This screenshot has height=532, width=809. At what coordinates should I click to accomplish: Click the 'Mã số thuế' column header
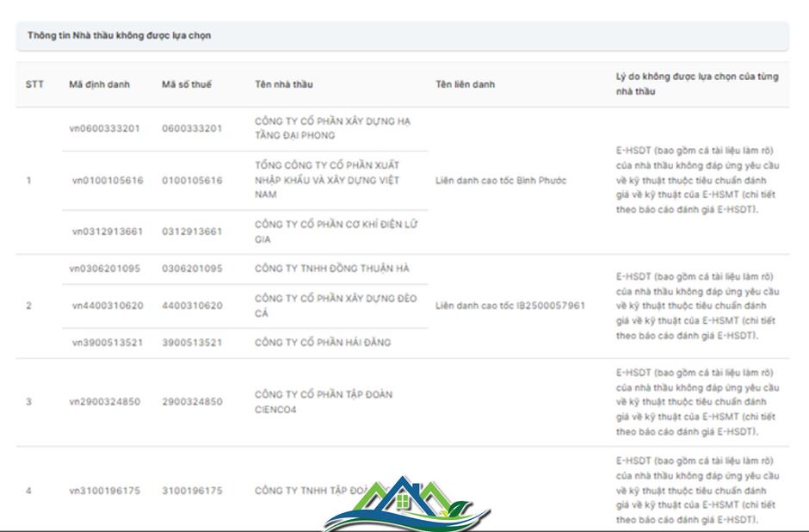(x=187, y=84)
